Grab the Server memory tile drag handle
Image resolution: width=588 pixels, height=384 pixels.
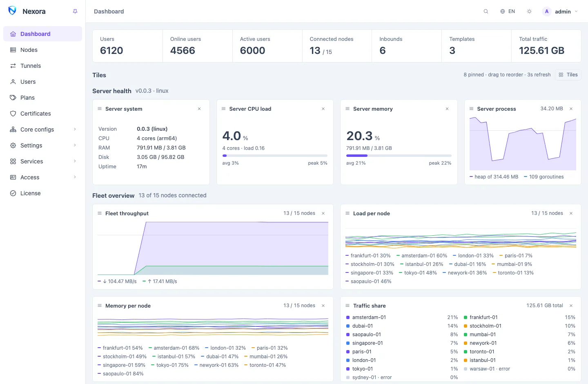click(347, 109)
